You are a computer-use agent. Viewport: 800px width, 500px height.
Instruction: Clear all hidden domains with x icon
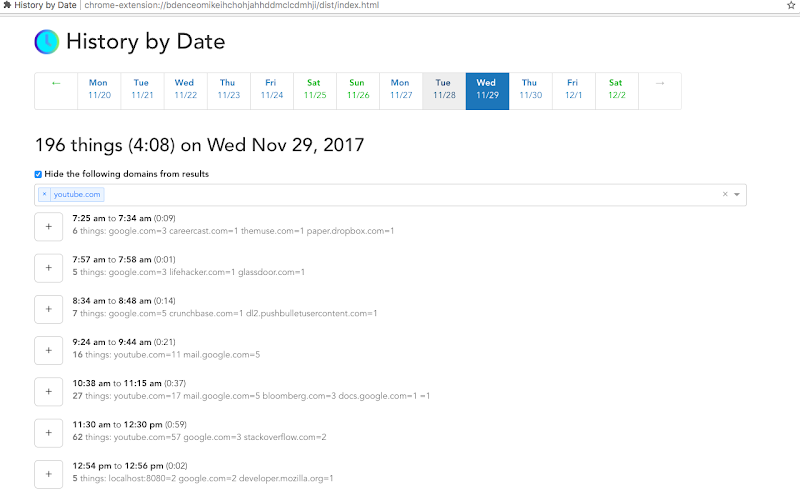[725, 194]
